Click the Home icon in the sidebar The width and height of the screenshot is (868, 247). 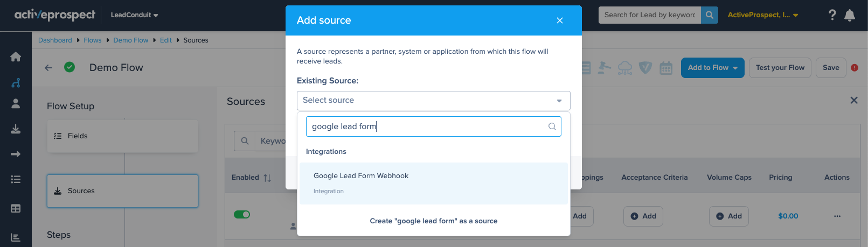pyautogui.click(x=16, y=57)
